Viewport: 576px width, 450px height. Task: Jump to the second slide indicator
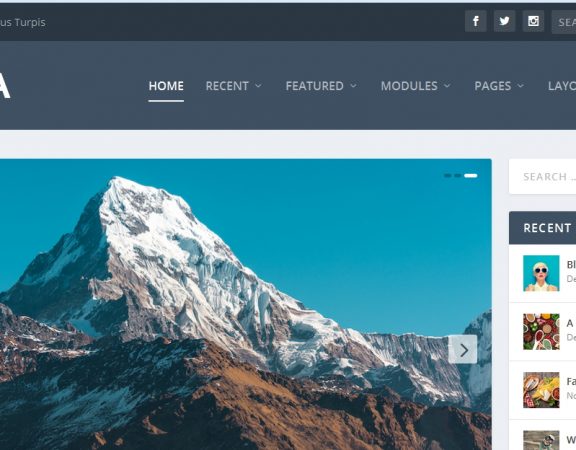(458, 176)
